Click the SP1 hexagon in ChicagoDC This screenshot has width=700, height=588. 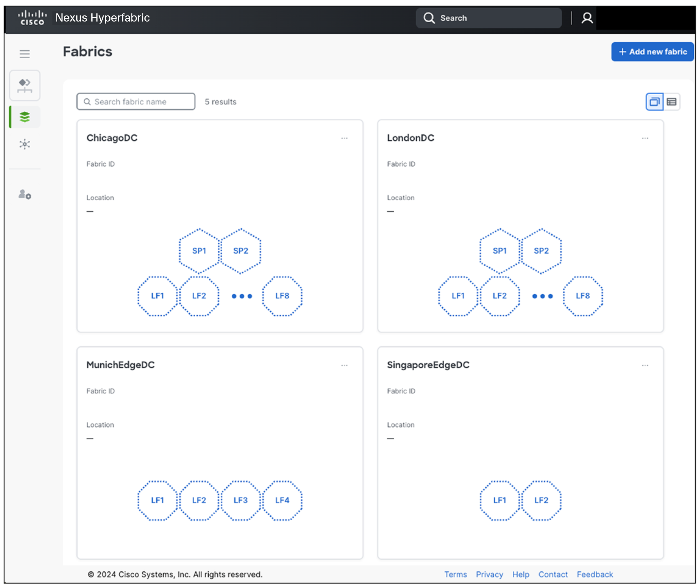click(x=199, y=251)
